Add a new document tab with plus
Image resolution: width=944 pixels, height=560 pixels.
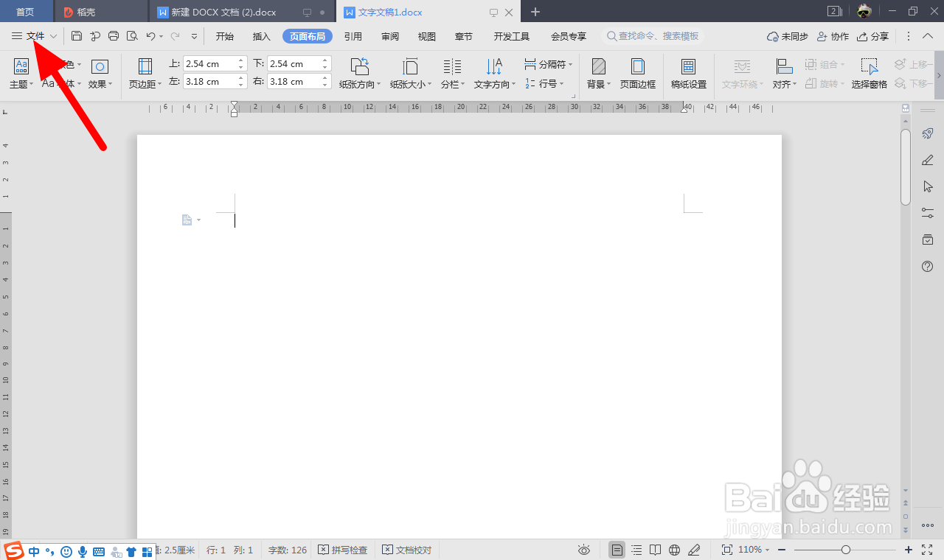535,13
